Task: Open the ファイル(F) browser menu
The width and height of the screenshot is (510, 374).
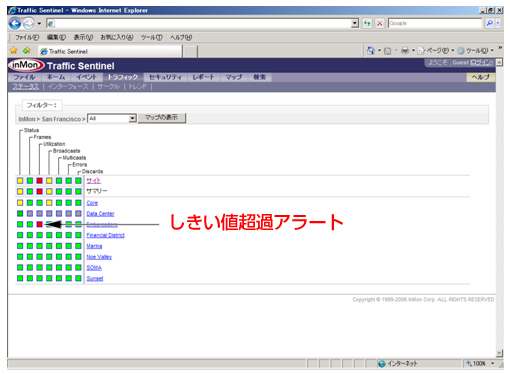Action: pyautogui.click(x=27, y=37)
